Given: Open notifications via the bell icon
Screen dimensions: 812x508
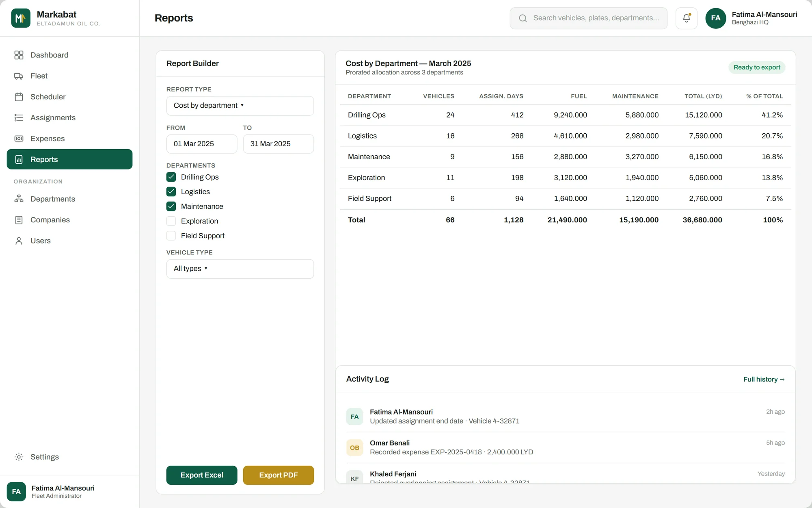Looking at the screenshot, I should [686, 18].
